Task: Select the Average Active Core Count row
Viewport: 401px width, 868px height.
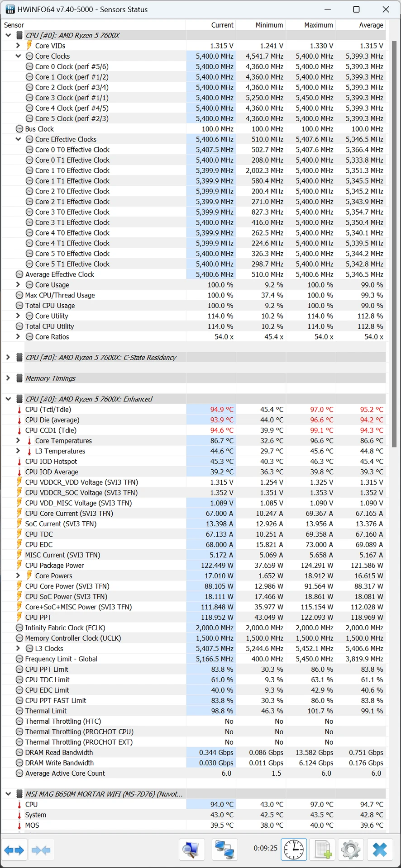Action: point(194,773)
